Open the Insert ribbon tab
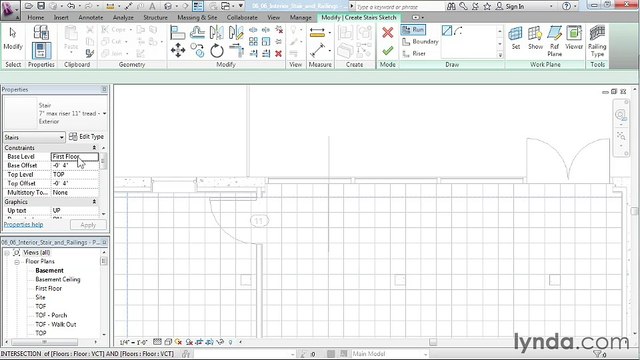This screenshot has width=640, height=360. [x=61, y=18]
